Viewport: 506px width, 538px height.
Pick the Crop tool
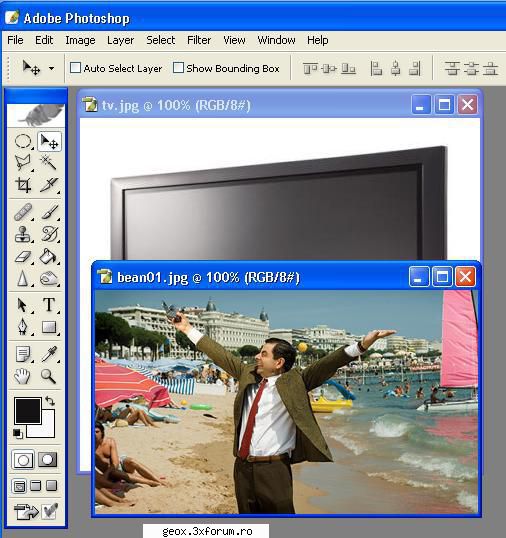click(23, 185)
